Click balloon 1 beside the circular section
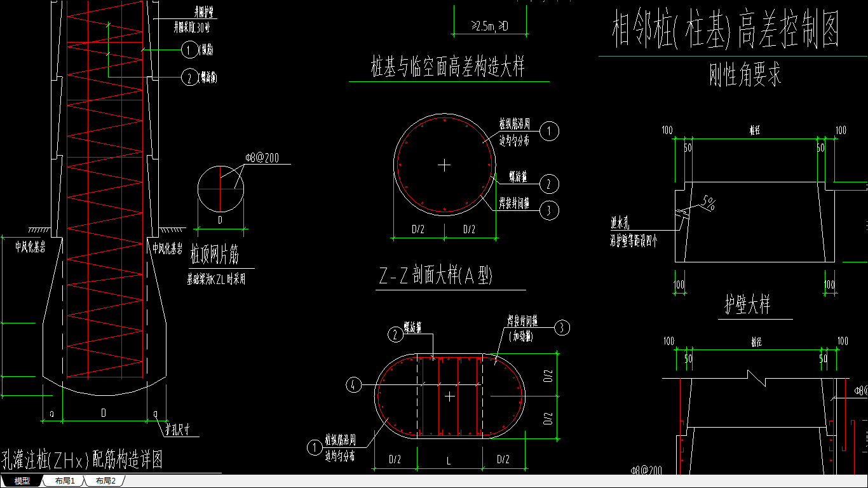The width and height of the screenshot is (868, 488). [549, 132]
